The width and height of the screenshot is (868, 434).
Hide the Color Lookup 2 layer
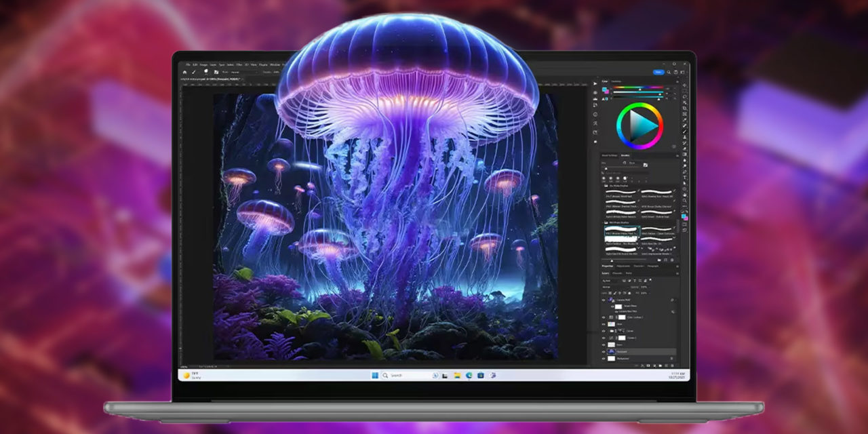coord(604,317)
